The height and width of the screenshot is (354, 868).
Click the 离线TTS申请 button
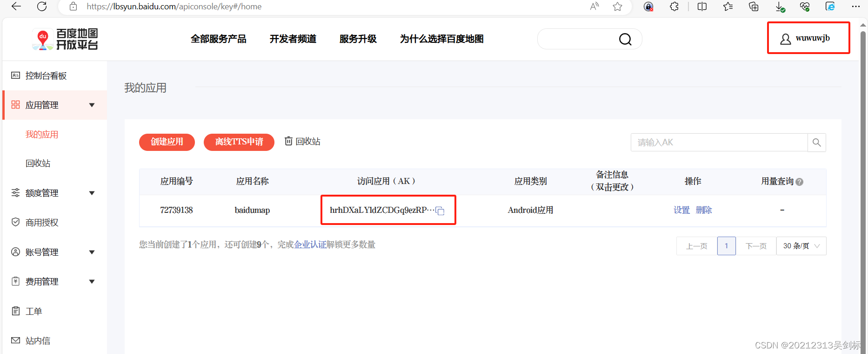click(239, 142)
